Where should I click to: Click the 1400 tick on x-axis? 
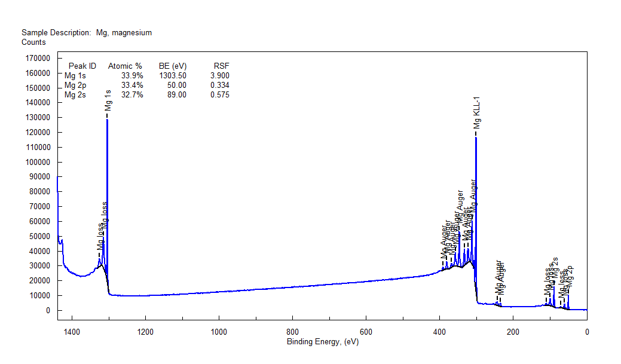point(71,332)
